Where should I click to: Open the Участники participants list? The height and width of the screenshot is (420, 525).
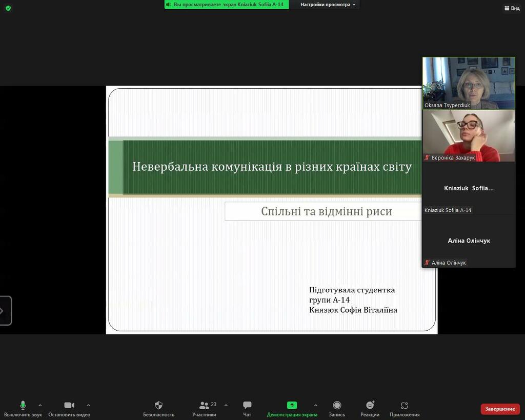pyautogui.click(x=204, y=409)
